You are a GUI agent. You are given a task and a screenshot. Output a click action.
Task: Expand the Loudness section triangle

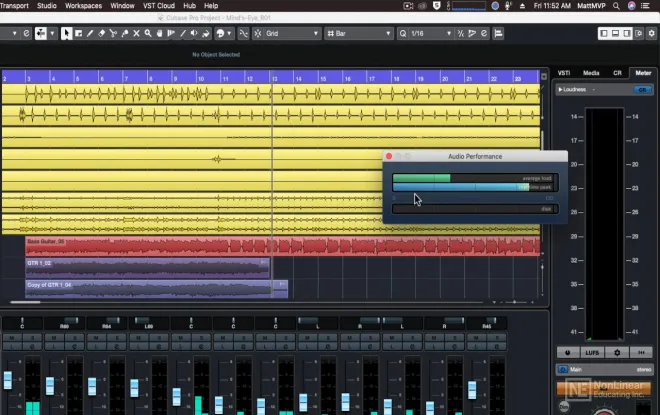560,90
